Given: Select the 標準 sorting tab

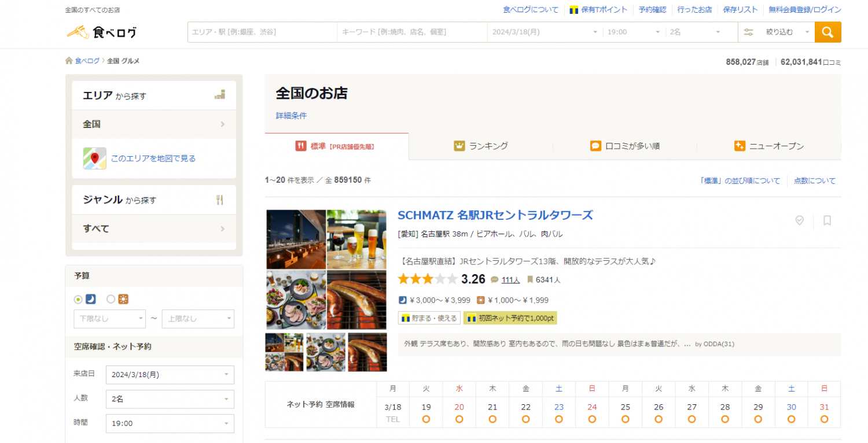Looking at the screenshot, I should click(x=337, y=146).
